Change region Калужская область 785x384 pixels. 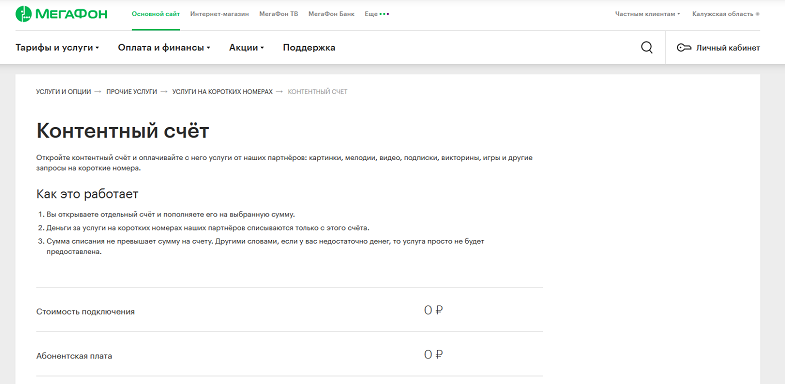pyautogui.click(x=726, y=14)
